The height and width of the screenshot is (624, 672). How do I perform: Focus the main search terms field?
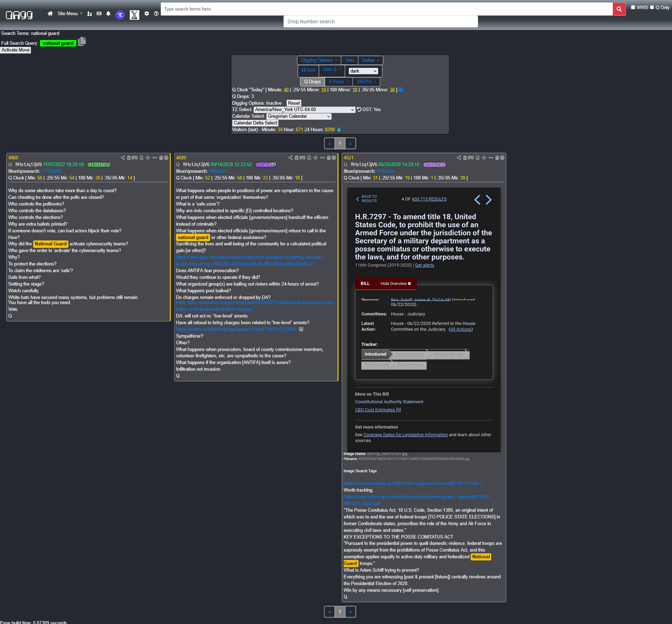(387, 9)
